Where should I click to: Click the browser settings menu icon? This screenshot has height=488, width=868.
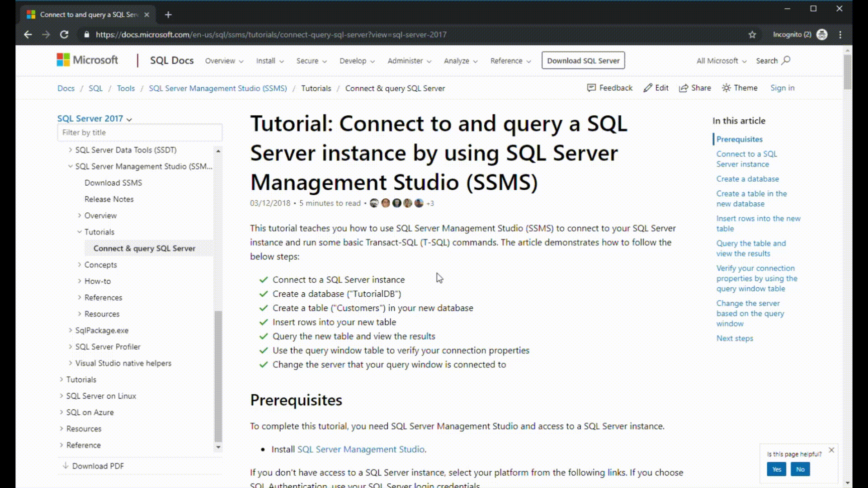tap(841, 34)
